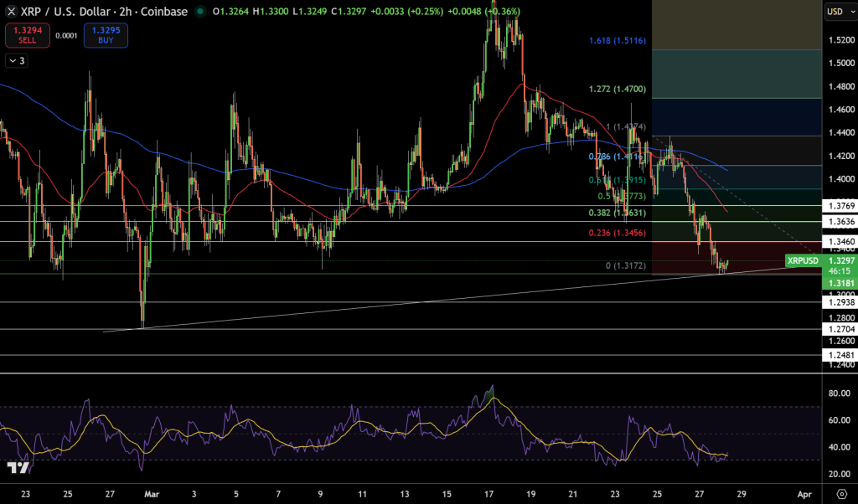Click the XRPUSD price flag on the axis
The height and width of the screenshot is (504, 858).
802,260
